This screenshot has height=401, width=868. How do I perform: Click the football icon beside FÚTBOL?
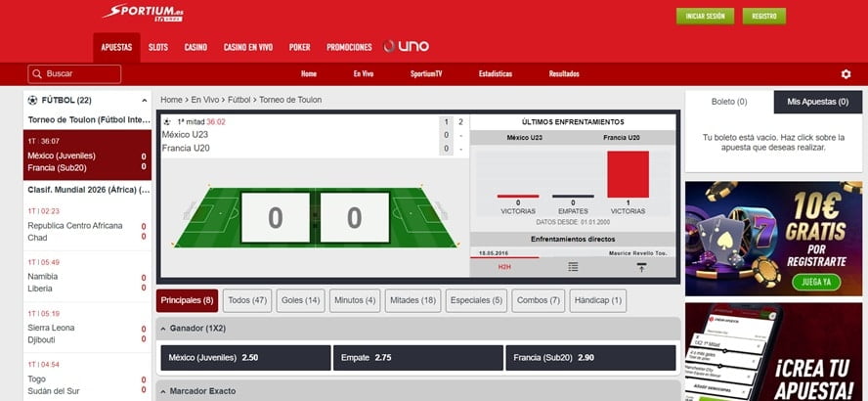coord(32,100)
